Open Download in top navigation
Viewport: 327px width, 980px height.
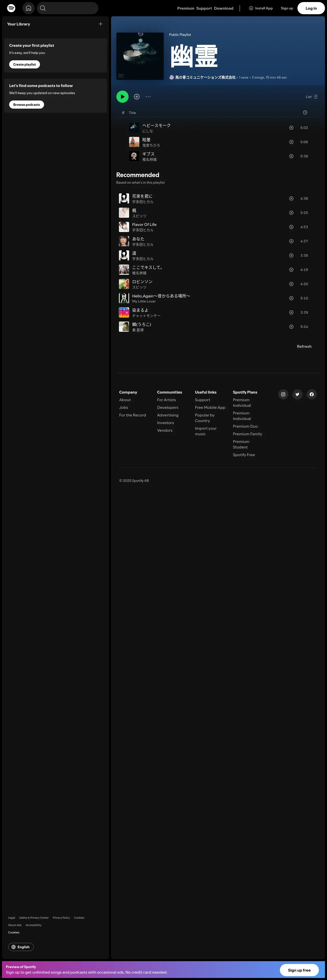pyautogui.click(x=223, y=8)
